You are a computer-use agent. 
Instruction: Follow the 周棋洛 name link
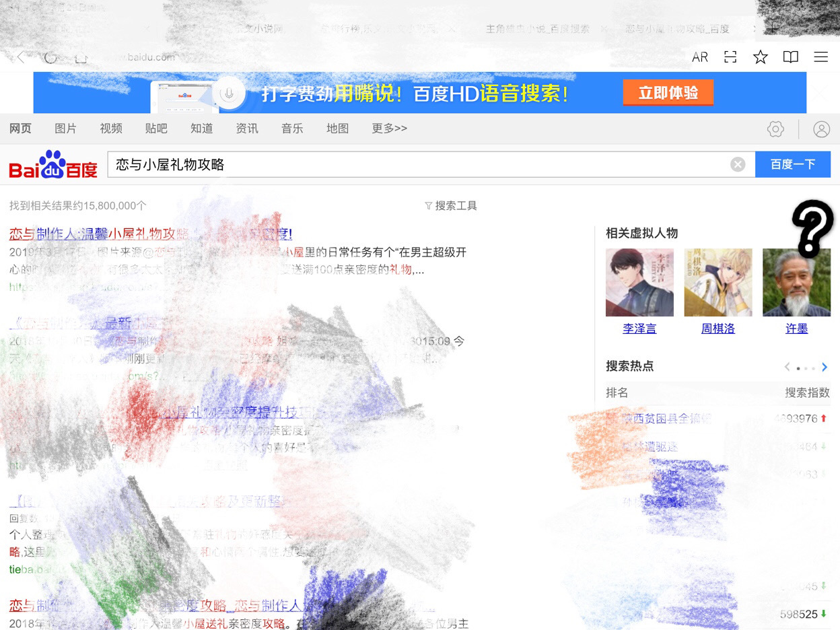coord(718,329)
